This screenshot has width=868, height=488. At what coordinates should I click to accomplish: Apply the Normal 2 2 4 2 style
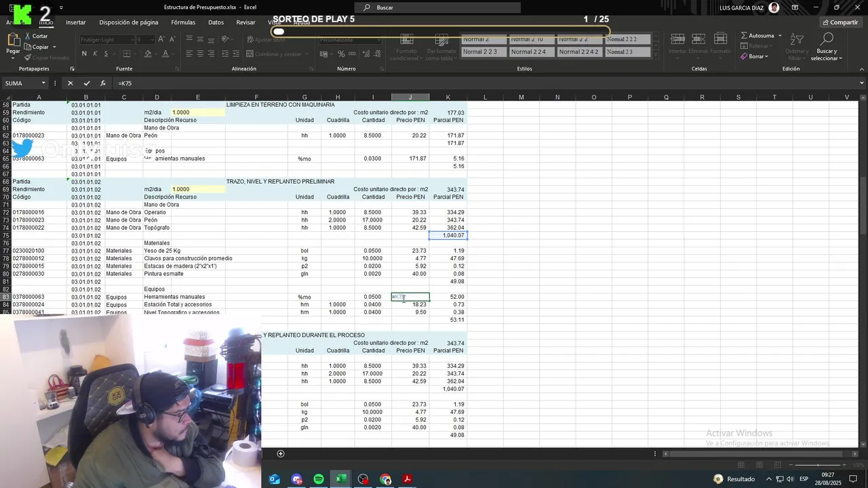click(580, 52)
